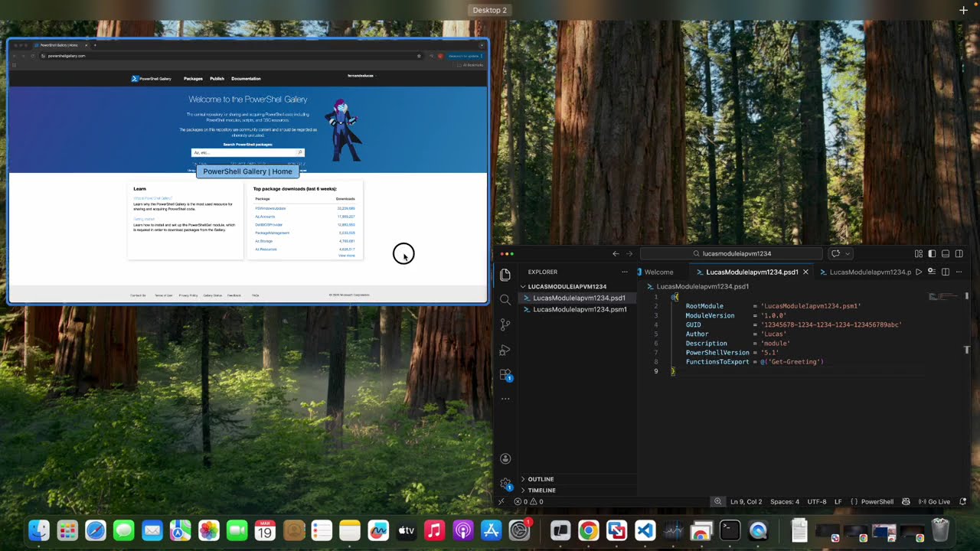Change the LF end-of-line sequence
Image resolution: width=980 pixels, height=551 pixels.
(838, 502)
